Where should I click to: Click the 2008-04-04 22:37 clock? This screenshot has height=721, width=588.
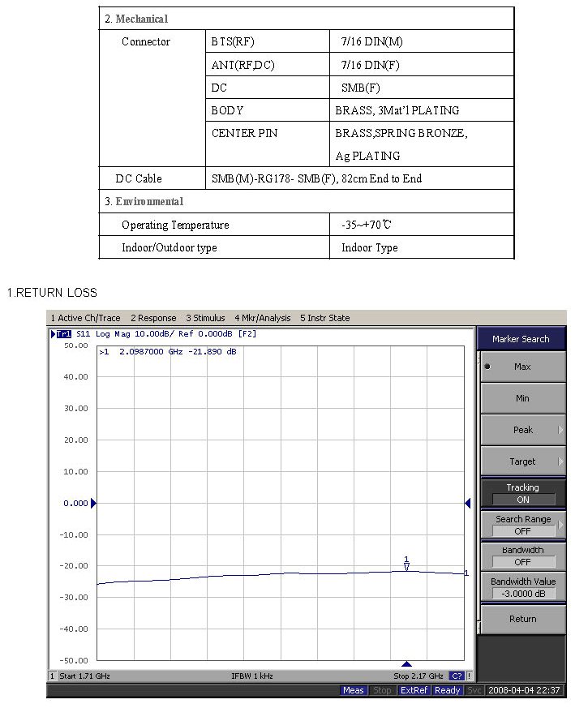524,689
